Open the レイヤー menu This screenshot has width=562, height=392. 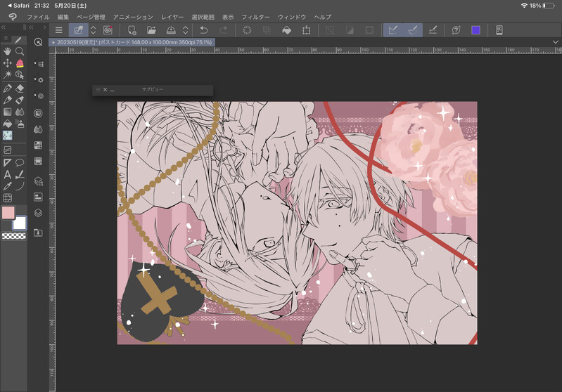click(172, 17)
